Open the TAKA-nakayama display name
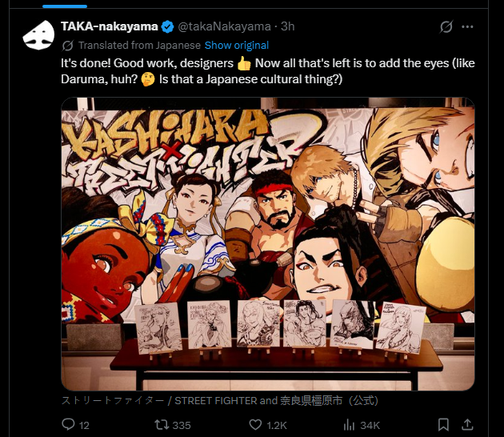Image resolution: width=504 pixels, height=437 pixels. pyautogui.click(x=110, y=26)
